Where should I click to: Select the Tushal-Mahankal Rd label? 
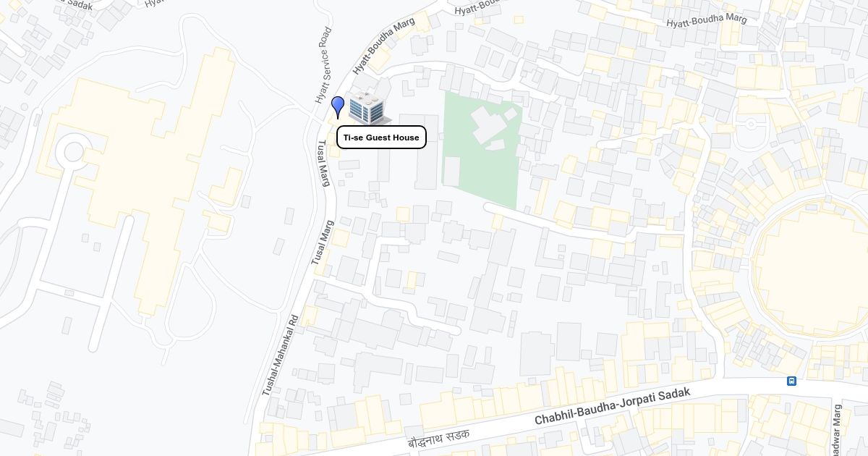click(280, 355)
